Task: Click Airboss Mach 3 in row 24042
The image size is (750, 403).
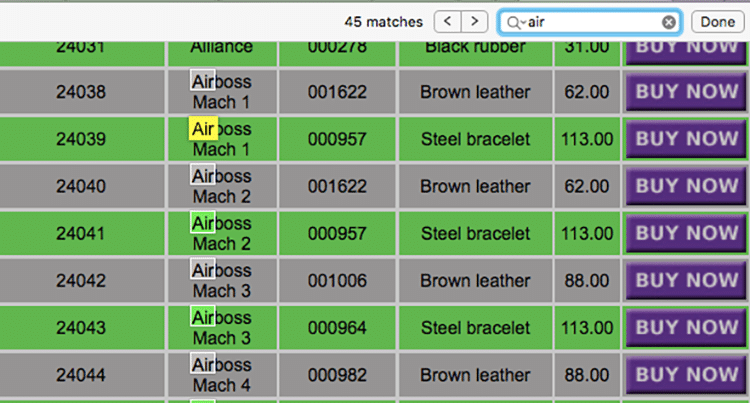Action: pyautogui.click(x=221, y=280)
